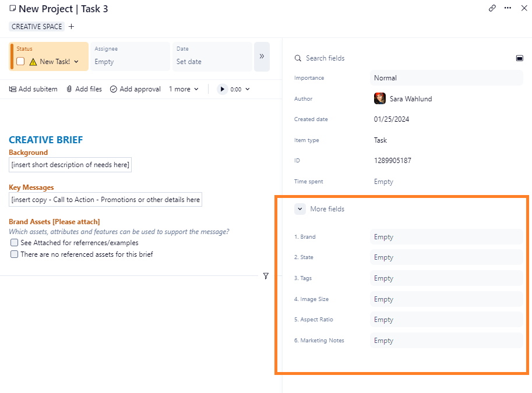This screenshot has width=532, height=393.
Task: Click the panel layout icon beside Search fields
Action: tap(519, 58)
